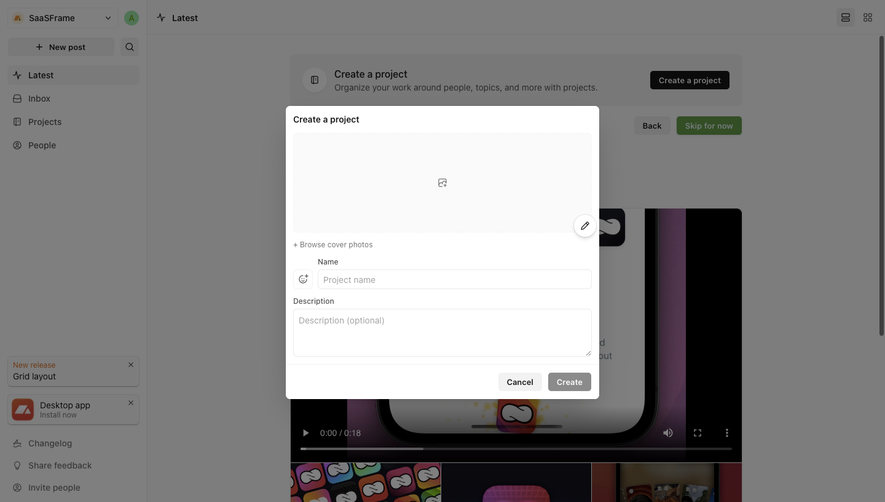This screenshot has width=885, height=502.
Task: Focus the Description text area
Action: [x=442, y=333]
